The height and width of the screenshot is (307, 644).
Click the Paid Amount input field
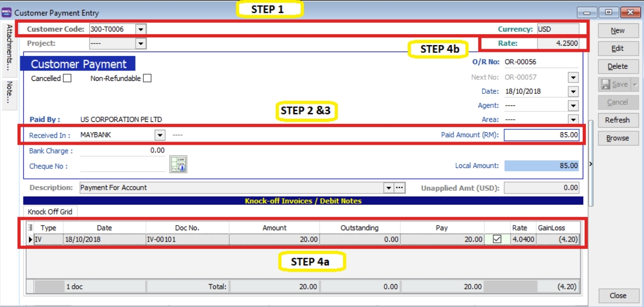(541, 135)
